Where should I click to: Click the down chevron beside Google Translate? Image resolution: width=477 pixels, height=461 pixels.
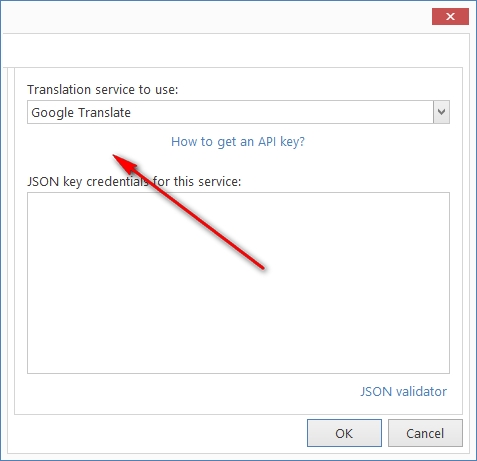coord(441,112)
